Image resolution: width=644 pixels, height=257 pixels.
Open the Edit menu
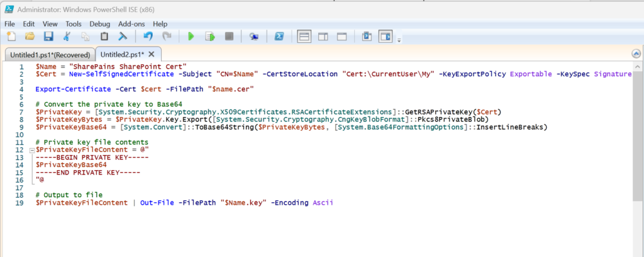coord(29,24)
